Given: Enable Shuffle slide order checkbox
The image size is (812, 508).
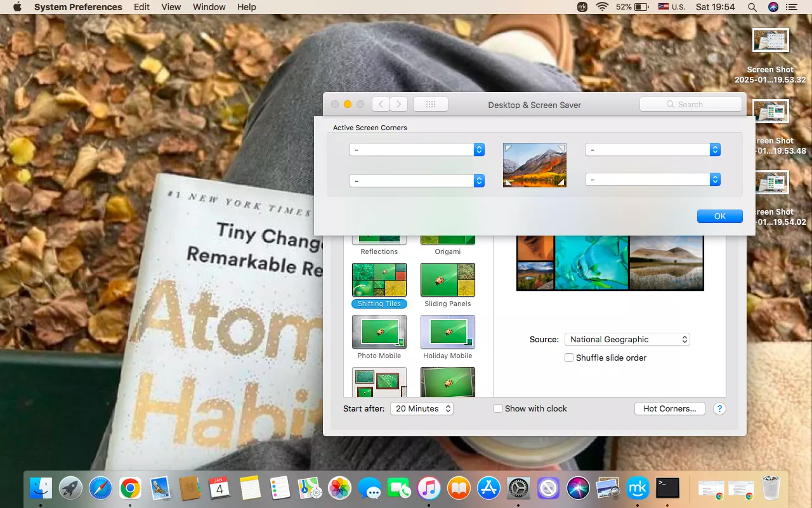Looking at the screenshot, I should pos(569,358).
